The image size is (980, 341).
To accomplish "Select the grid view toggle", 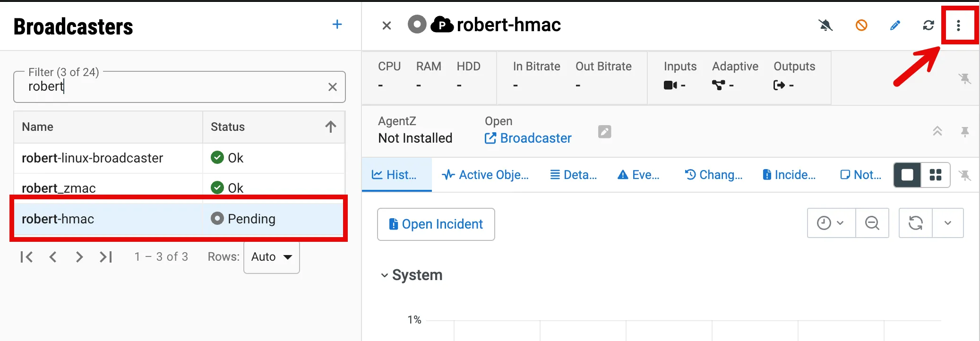I will [936, 175].
